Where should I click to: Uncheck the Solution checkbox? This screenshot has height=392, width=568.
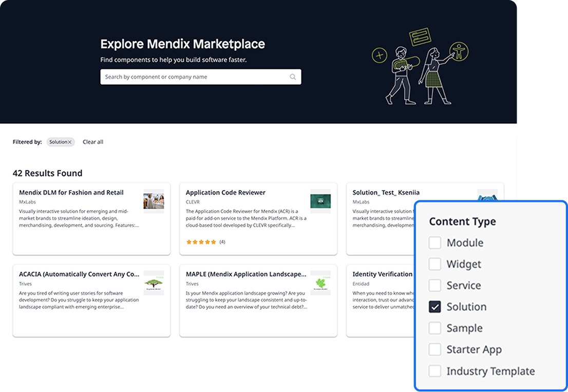[x=435, y=307]
